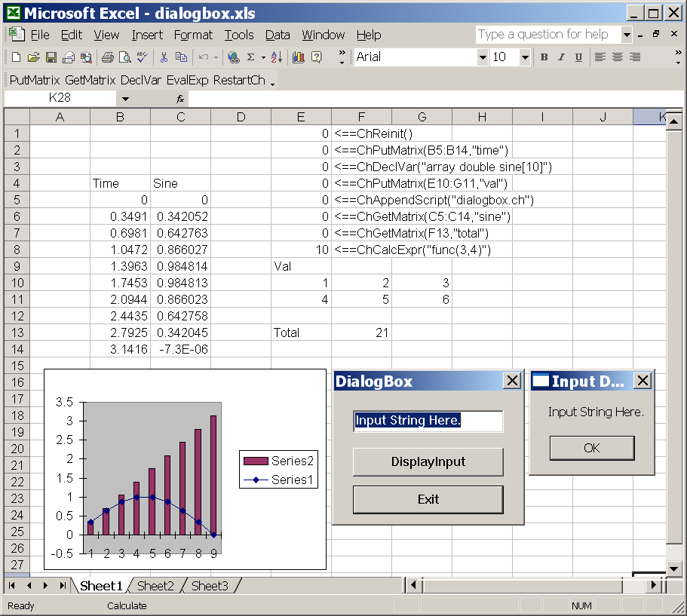Open a file with the Open folder icon

pos(34,57)
